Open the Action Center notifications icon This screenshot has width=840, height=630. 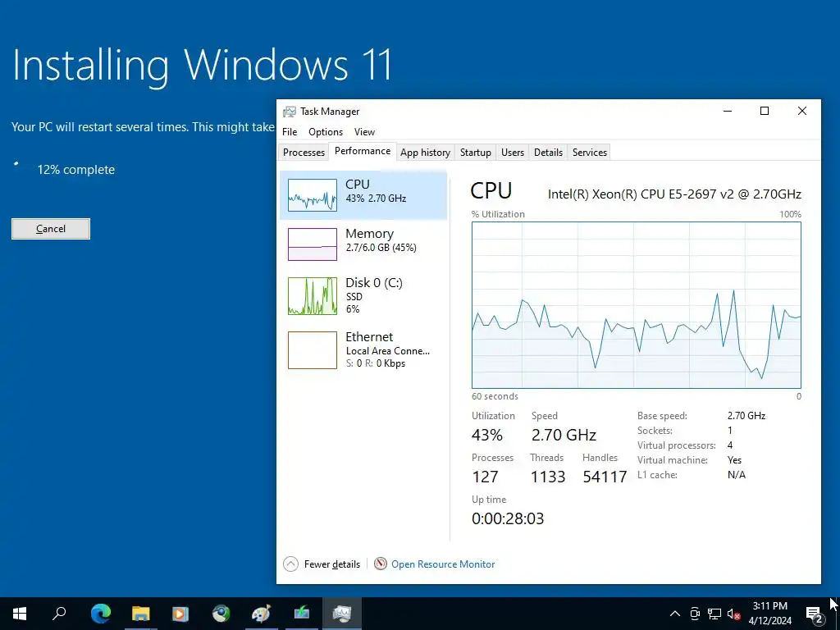(815, 614)
